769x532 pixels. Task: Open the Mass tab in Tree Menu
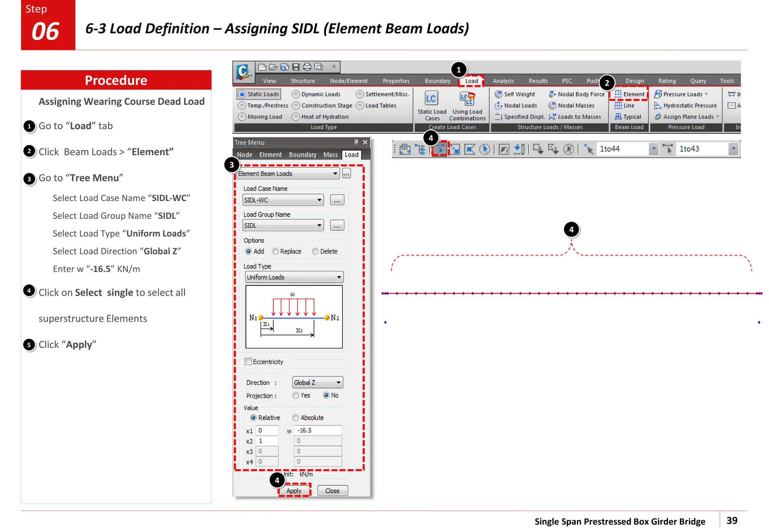click(330, 155)
